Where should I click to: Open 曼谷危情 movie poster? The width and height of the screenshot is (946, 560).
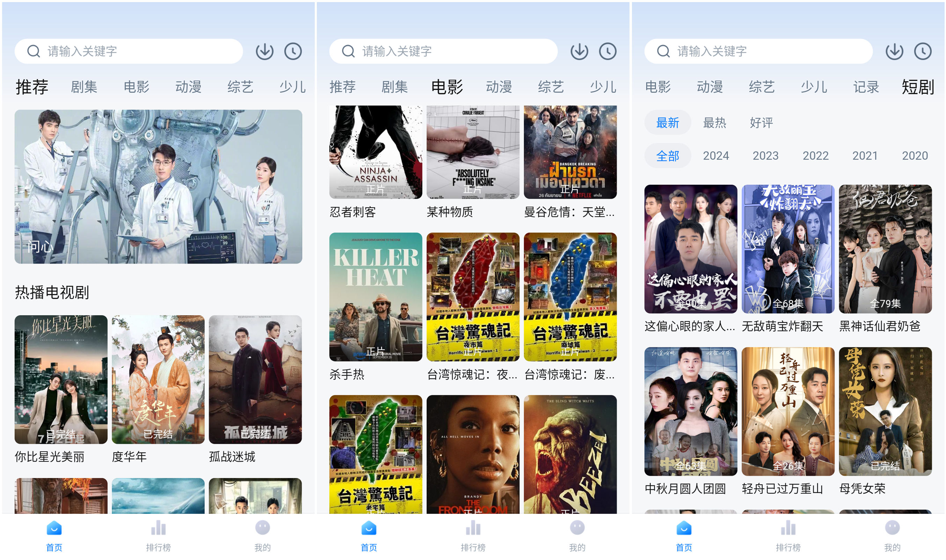coord(570,152)
